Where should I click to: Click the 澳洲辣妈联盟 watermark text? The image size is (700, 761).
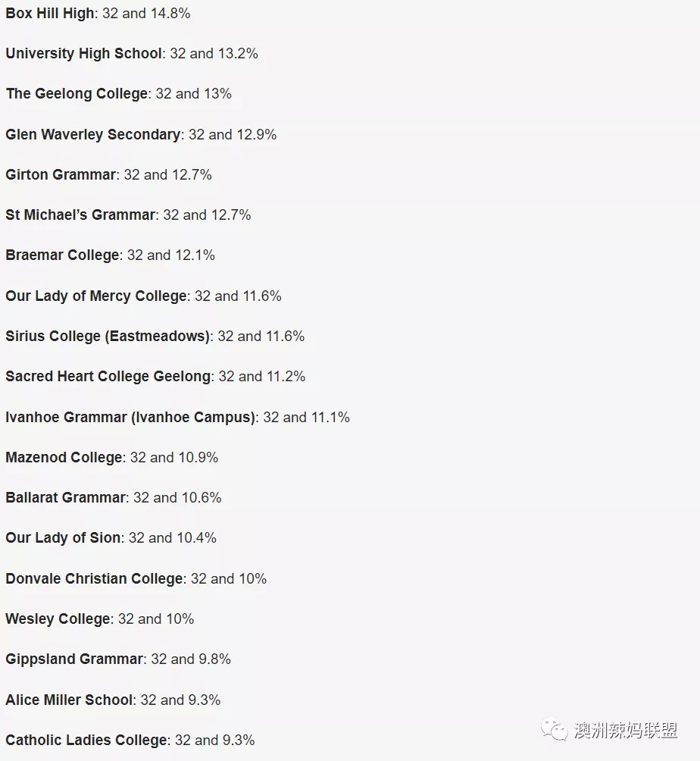pos(625,730)
